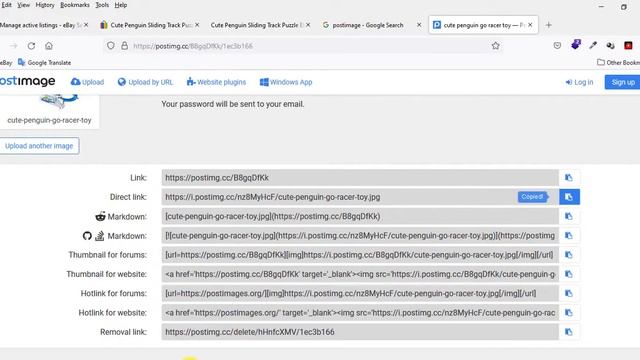Open the Tools menu
The image size is (640, 360).
coord(102,5)
